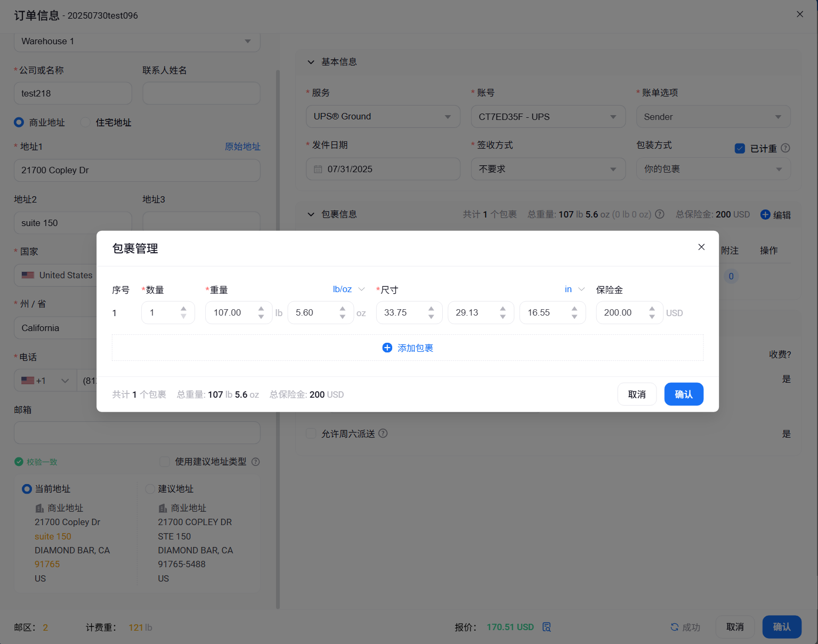Open the 你的包裹 packaging dropdown

tap(714, 169)
